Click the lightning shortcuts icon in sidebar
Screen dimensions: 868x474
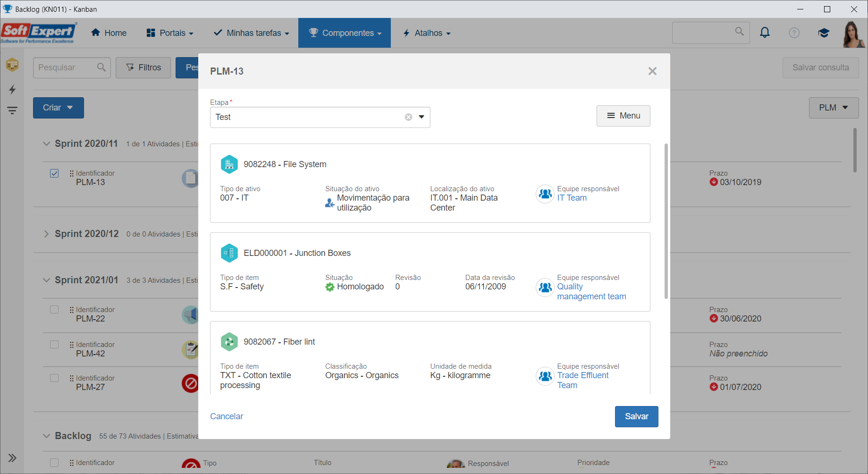(x=12, y=89)
